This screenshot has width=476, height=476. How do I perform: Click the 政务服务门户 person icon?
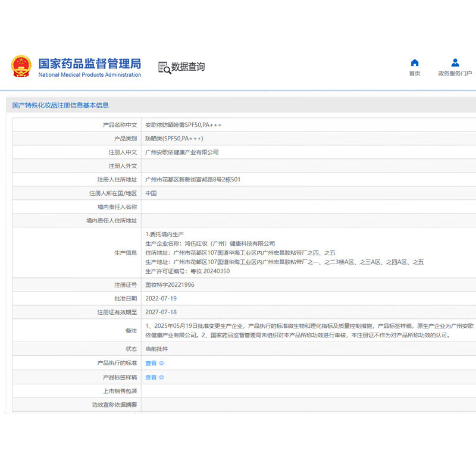pyautogui.click(x=455, y=62)
